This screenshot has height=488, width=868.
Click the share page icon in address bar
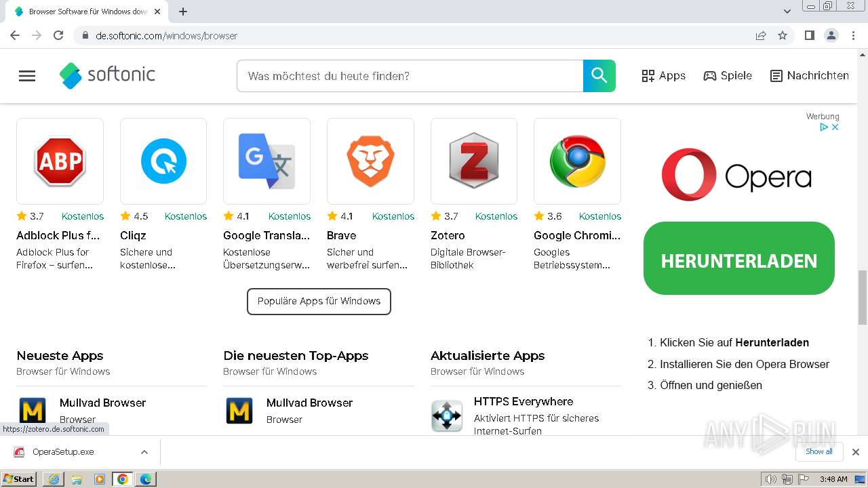(x=761, y=35)
